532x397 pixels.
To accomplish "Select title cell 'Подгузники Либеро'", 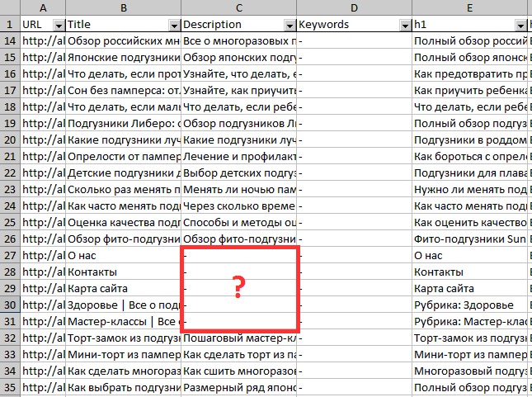I will tap(124, 123).
